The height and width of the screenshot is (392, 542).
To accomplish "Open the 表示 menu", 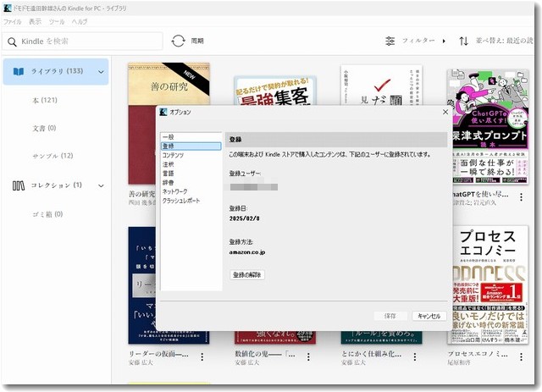I will click(35, 21).
